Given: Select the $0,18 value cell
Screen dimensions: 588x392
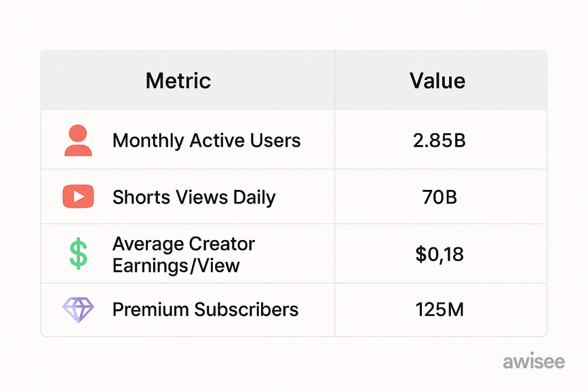Looking at the screenshot, I should pyautogui.click(x=439, y=254).
